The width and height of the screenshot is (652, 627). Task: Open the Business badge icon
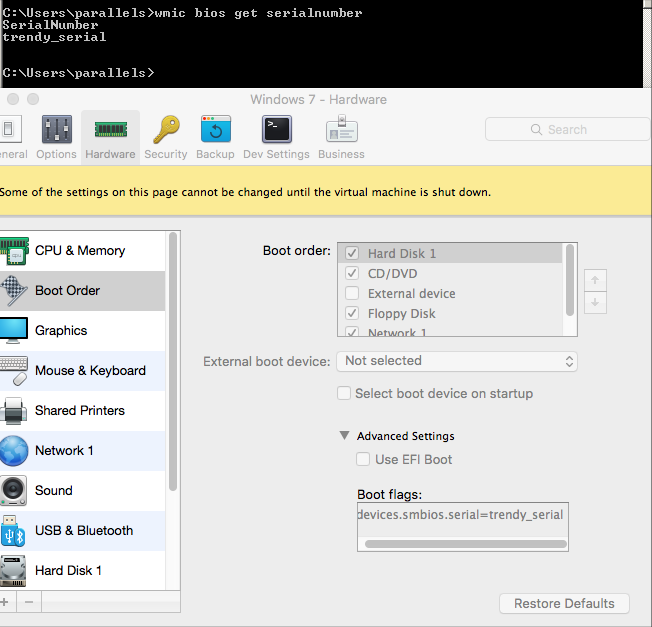[342, 128]
